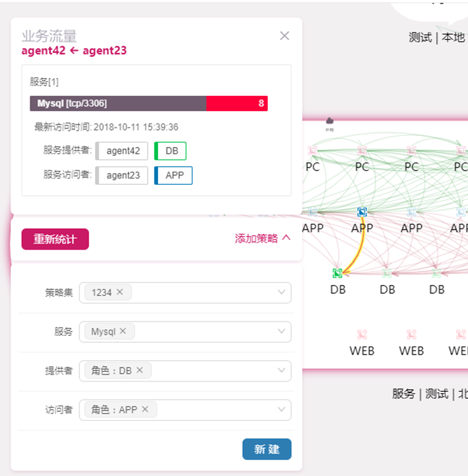This screenshot has width=468, height=476.
Task: Open the 服务 dropdown arrow
Action: tap(281, 332)
